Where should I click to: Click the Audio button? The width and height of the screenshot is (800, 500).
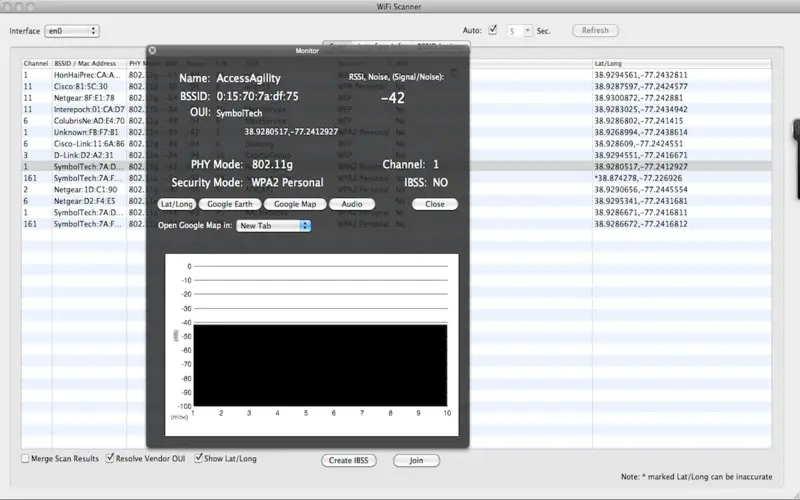[x=352, y=204]
